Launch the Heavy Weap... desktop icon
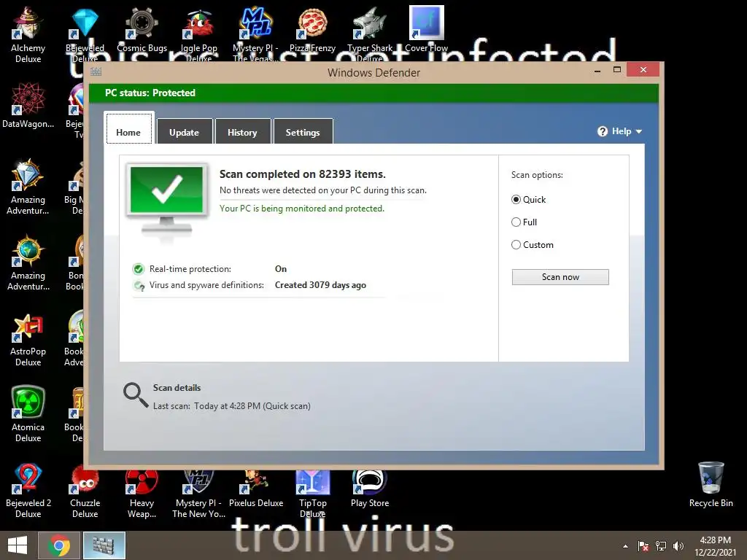747x560 pixels. pos(142,493)
